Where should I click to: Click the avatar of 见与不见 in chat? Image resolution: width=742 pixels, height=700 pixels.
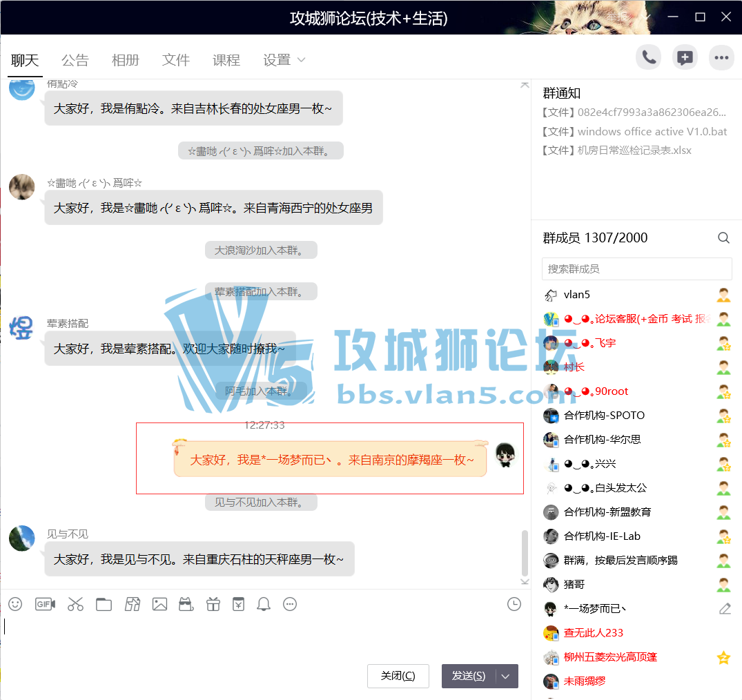point(22,538)
